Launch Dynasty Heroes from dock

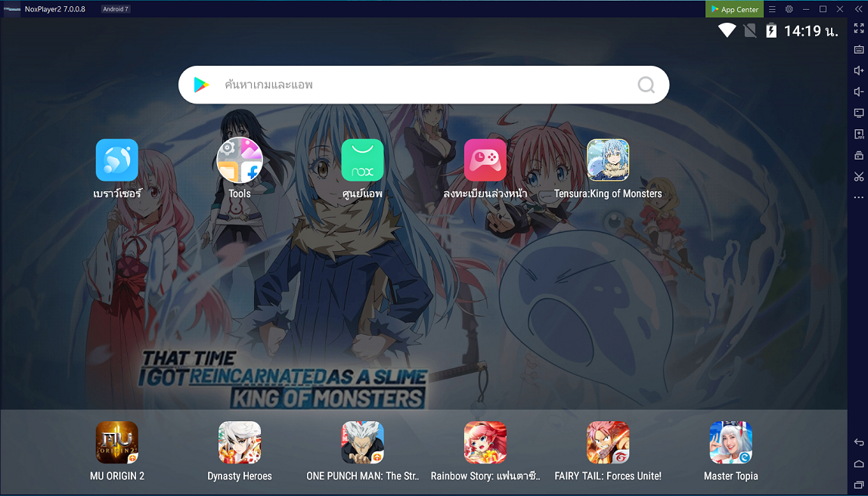pyautogui.click(x=240, y=442)
